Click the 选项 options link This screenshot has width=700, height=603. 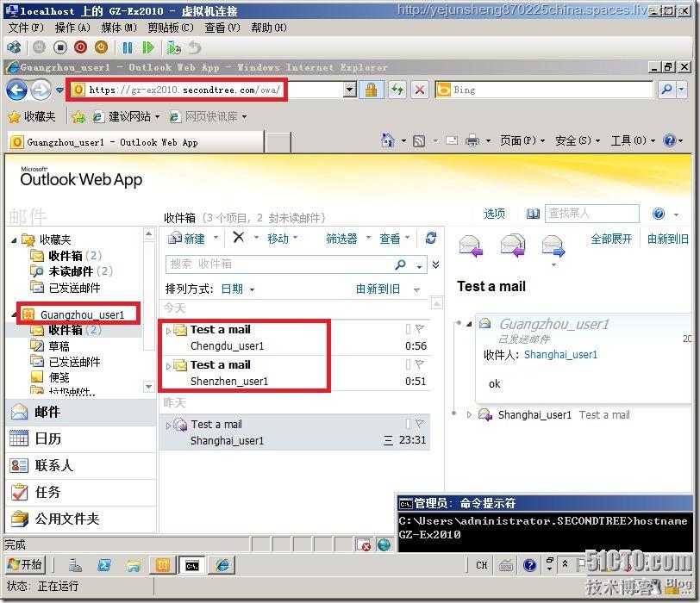(495, 214)
